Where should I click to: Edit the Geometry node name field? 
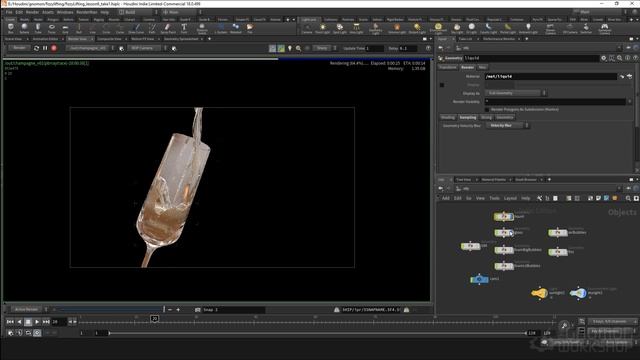pos(531,58)
